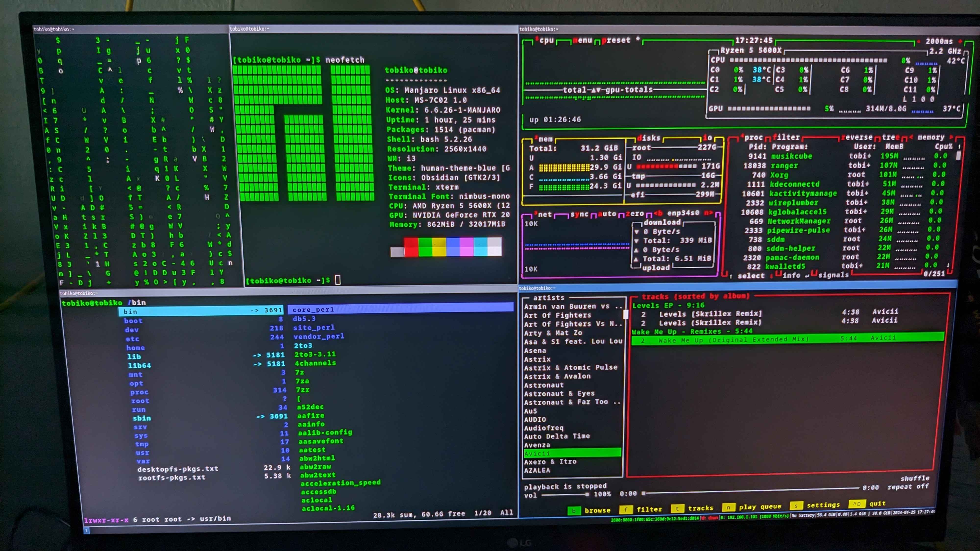Click the musikcube 'vol' volume slider handle

click(587, 494)
